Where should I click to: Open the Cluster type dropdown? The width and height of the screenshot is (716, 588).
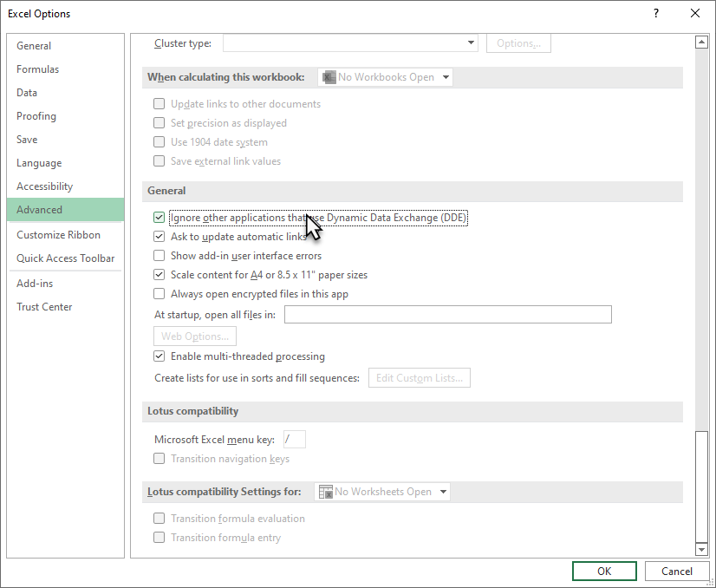click(350, 43)
